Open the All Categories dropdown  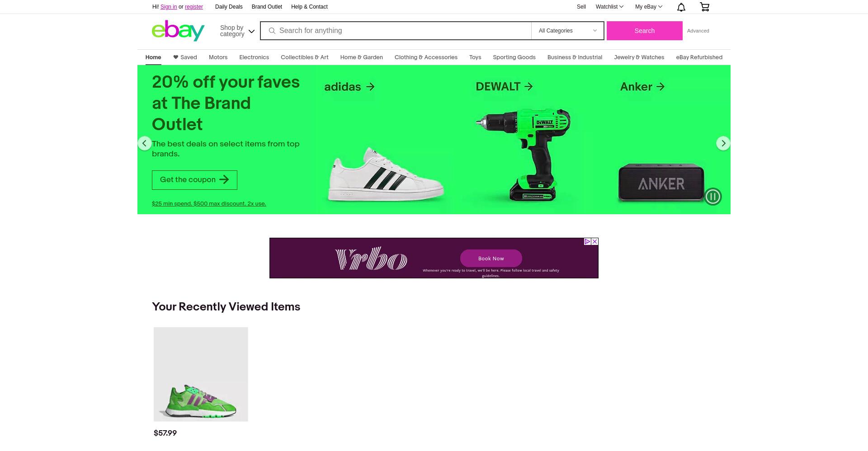pos(567,31)
